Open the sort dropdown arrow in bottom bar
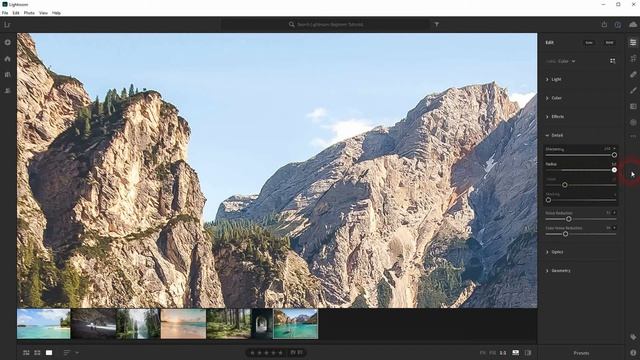Image resolution: width=640 pixels, height=360 pixels. point(77,353)
